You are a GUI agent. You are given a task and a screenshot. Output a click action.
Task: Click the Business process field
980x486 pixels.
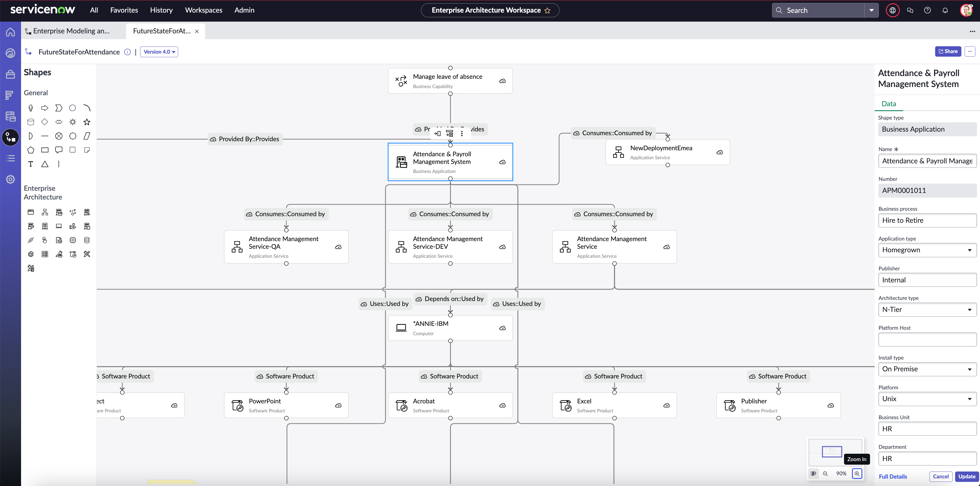coord(927,220)
